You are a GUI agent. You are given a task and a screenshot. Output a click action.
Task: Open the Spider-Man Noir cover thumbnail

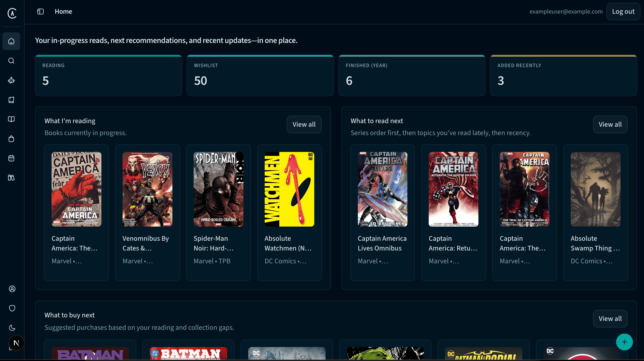218,189
